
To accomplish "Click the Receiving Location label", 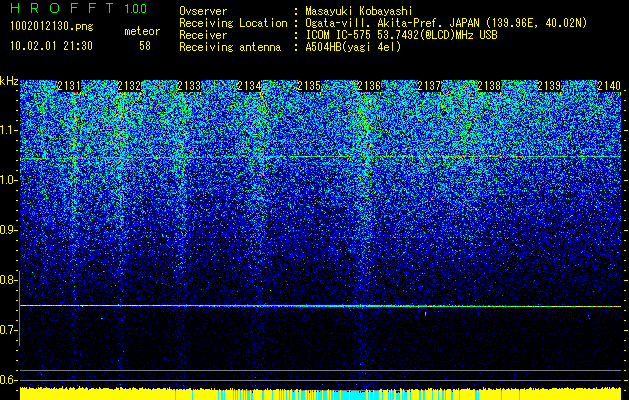I will (x=233, y=23).
